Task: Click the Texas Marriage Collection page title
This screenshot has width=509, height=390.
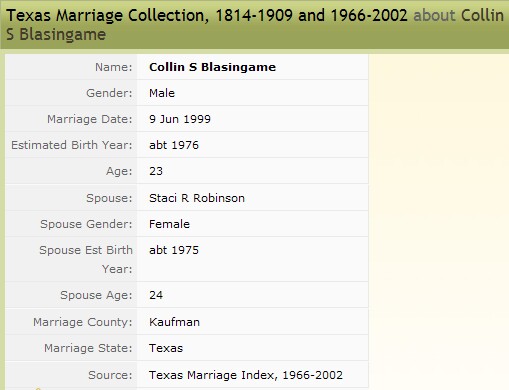Action: coord(255,25)
